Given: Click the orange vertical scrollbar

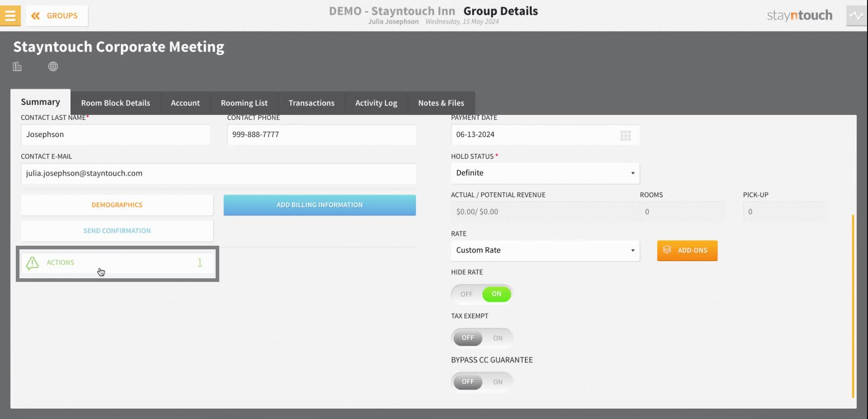Looking at the screenshot, I should point(853,306).
